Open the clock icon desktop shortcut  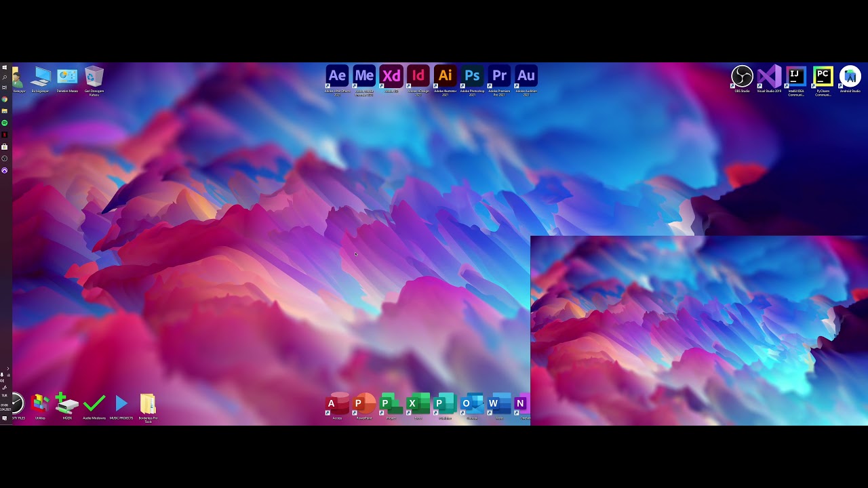pyautogui.click(x=18, y=407)
